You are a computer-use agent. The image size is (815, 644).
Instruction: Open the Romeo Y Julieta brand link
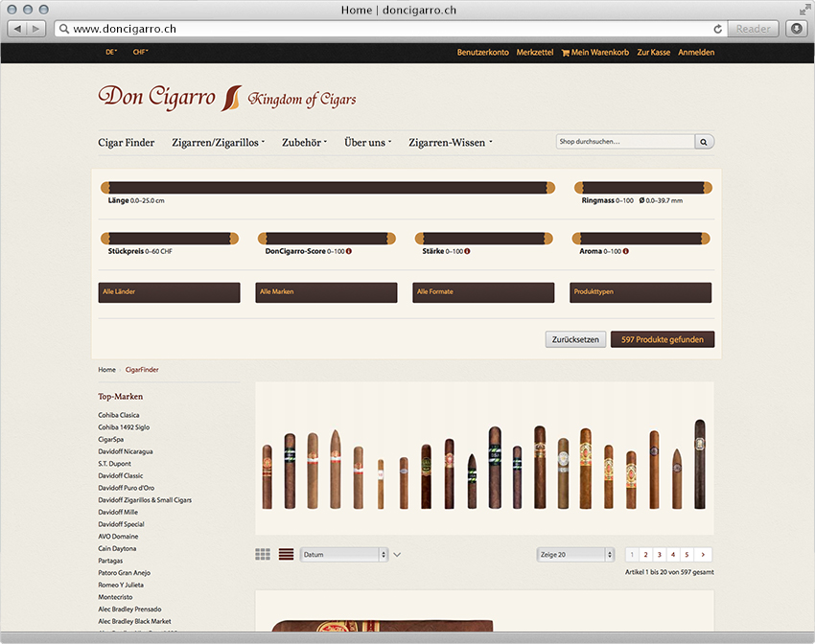(x=121, y=585)
